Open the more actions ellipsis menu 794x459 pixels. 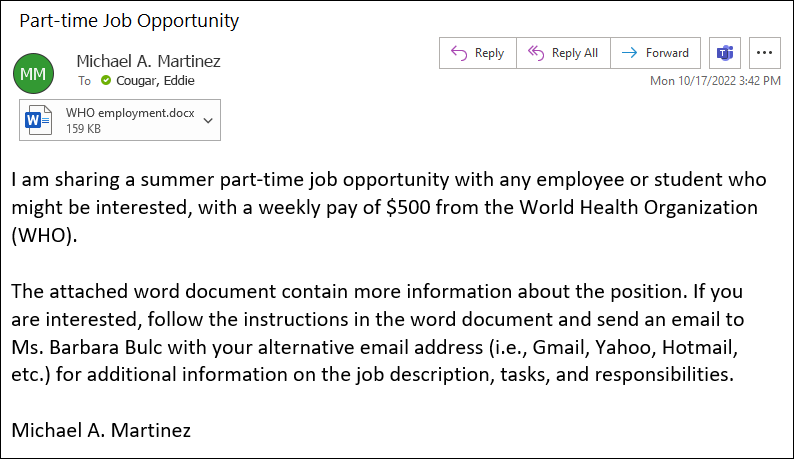pyautogui.click(x=764, y=53)
